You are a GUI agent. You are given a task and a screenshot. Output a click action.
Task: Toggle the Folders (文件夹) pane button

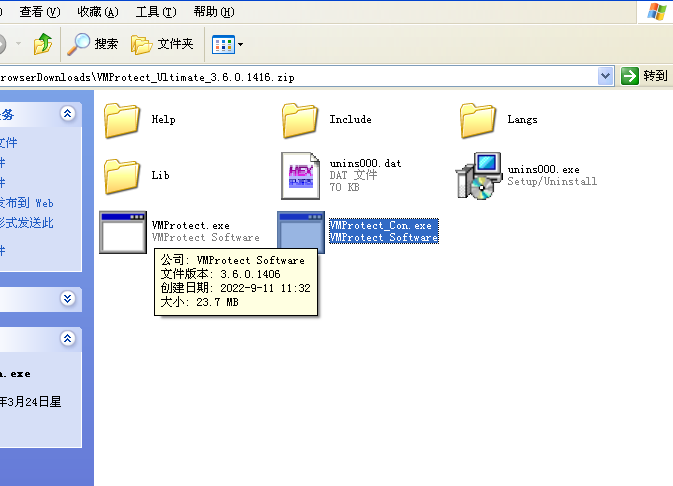(x=162, y=44)
